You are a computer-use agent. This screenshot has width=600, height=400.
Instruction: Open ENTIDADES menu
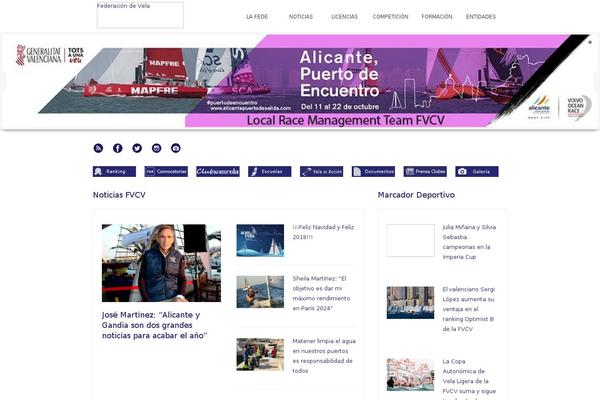[481, 17]
